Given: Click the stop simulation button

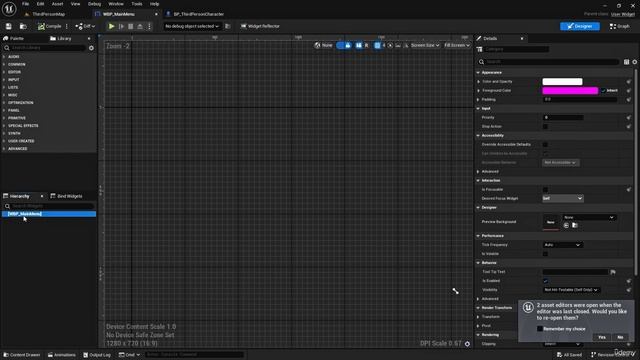Looking at the screenshot, I should tap(131, 26).
